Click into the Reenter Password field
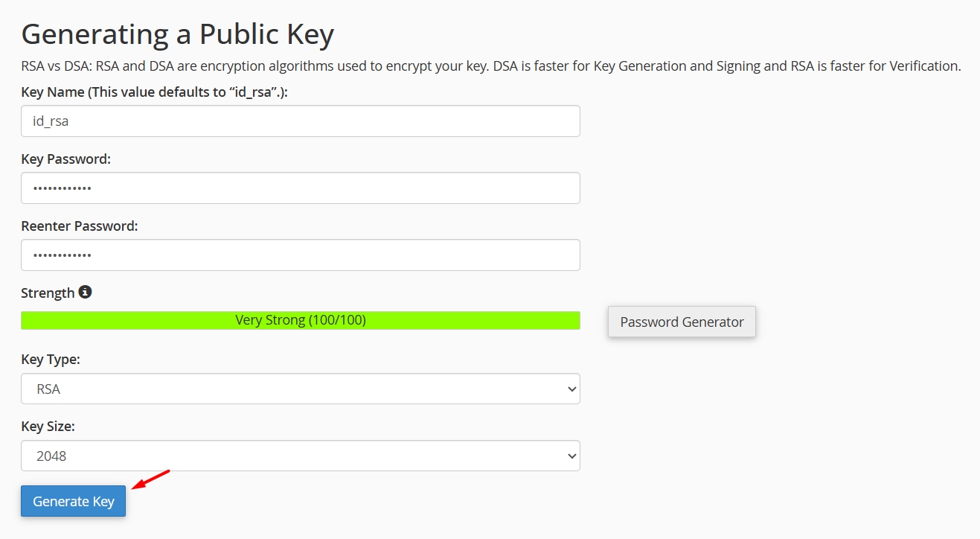980x539 pixels. coord(300,255)
